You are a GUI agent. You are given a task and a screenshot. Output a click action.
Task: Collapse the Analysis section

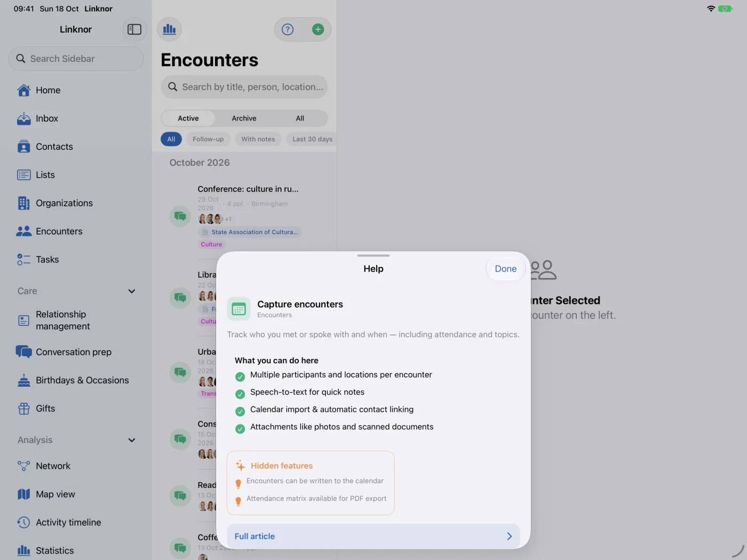point(132,440)
